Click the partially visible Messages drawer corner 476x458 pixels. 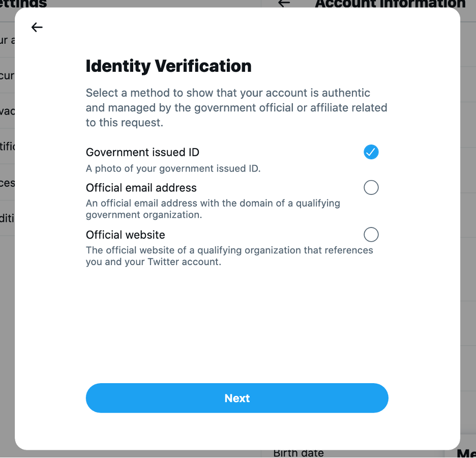(466, 453)
